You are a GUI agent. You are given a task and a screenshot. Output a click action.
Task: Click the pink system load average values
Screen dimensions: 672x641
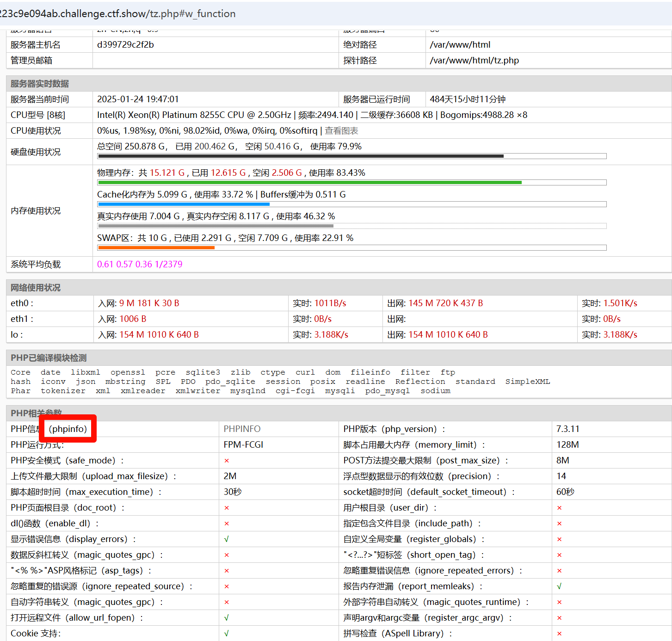(x=140, y=264)
